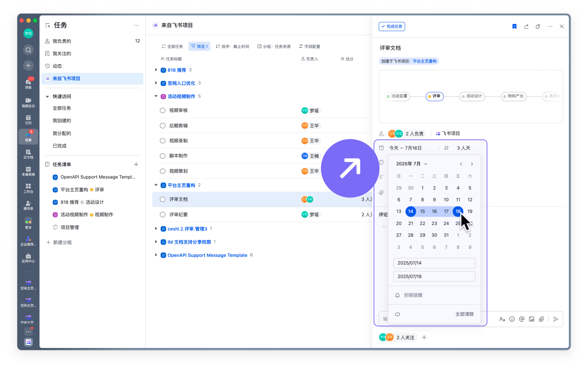This screenshot has width=588, height=371.
Task: Edit the start date field 2025/07/14
Action: point(434,263)
